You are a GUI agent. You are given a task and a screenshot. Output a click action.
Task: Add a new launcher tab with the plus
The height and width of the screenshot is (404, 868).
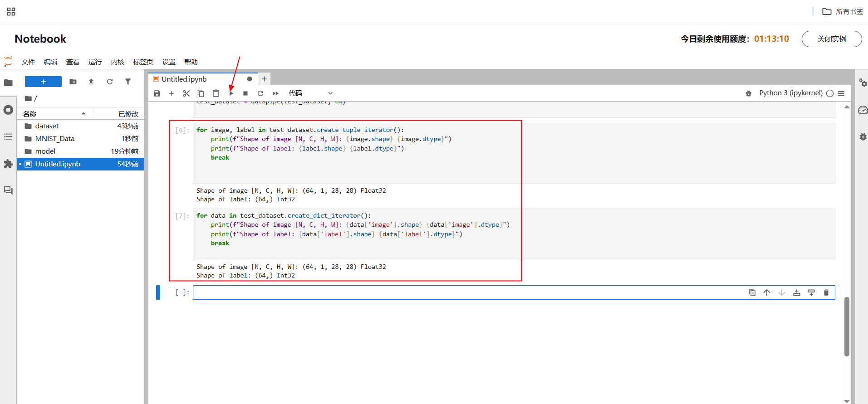265,79
